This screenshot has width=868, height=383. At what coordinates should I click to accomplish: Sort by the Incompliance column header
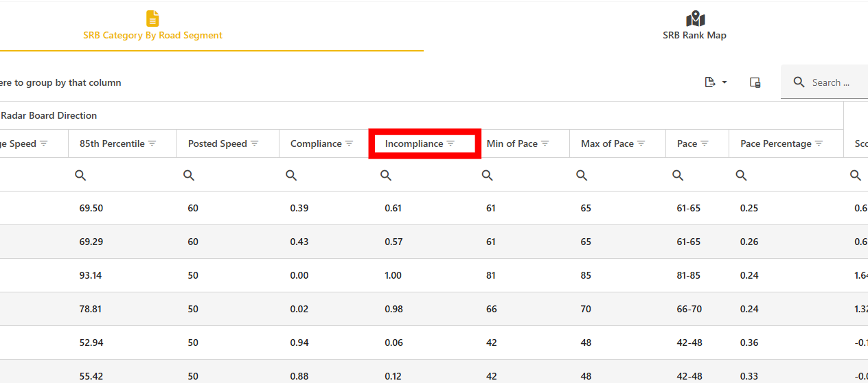[x=413, y=143]
